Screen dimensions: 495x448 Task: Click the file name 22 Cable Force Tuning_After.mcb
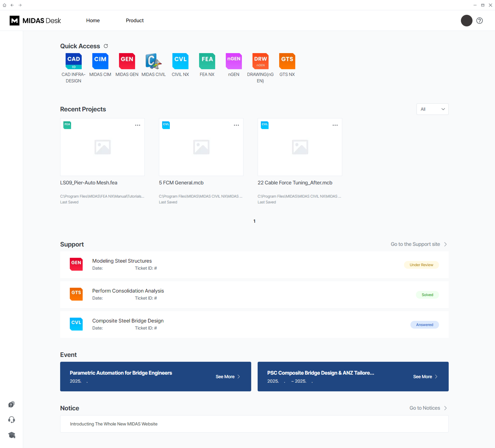(x=295, y=183)
